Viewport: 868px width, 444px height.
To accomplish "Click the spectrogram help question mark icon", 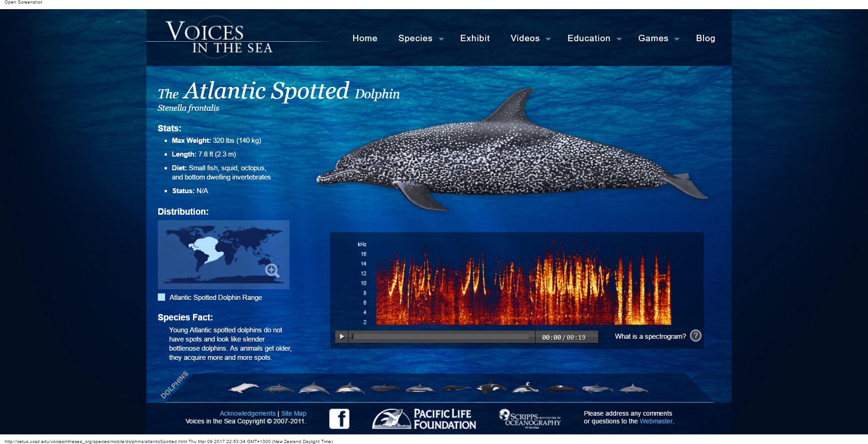I will tap(695, 336).
